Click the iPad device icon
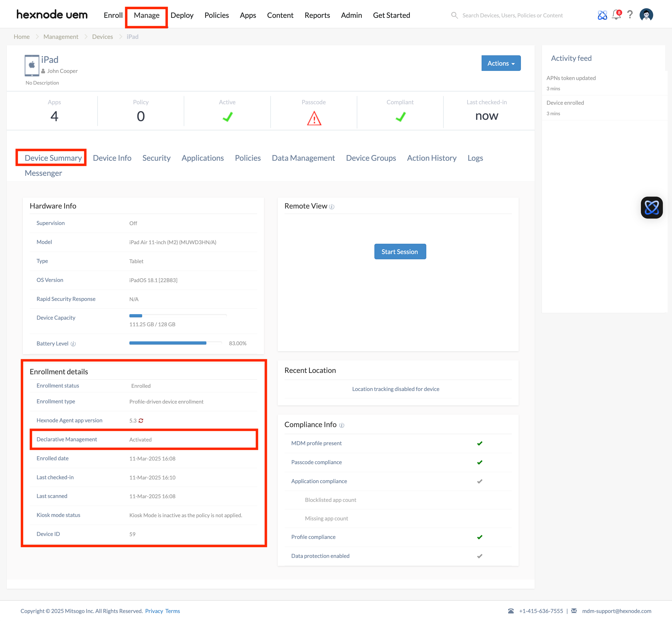672x621 pixels. pos(32,66)
